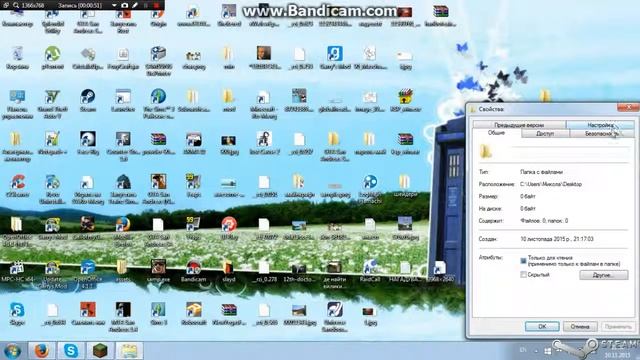Switch to the Предыдущие версии tab
Image resolution: width=640 pixels, height=360 pixels.
click(x=519, y=125)
